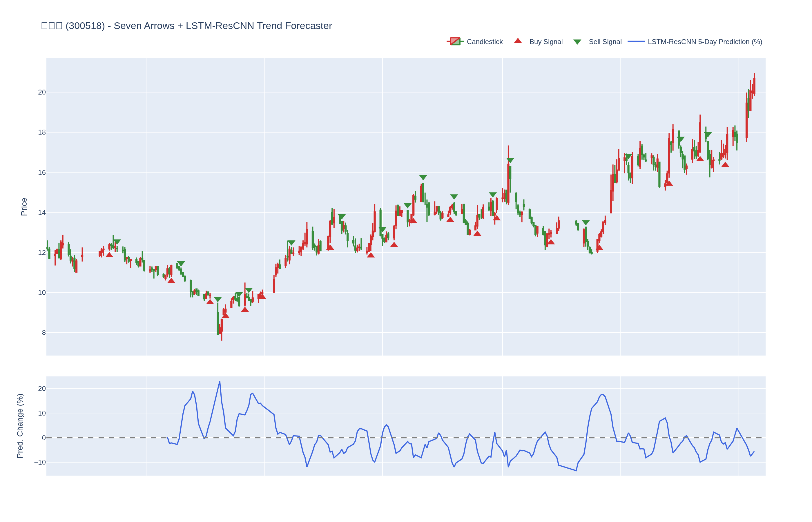Click the green Sell Signal triangle in legend
Image resolution: width=812 pixels, height=522 pixels.
click(x=577, y=42)
